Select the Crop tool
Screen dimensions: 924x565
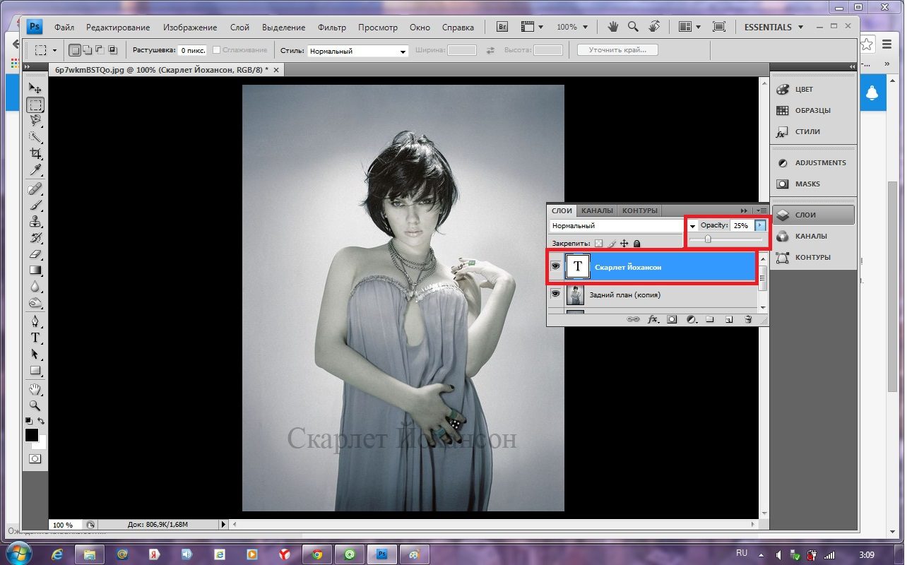(x=35, y=153)
